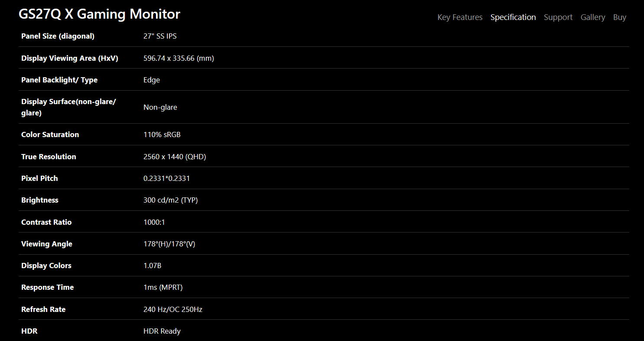Click the 596.74 x 335.66 (mm) value
Screen dimensions: 644x341
click(x=179, y=58)
